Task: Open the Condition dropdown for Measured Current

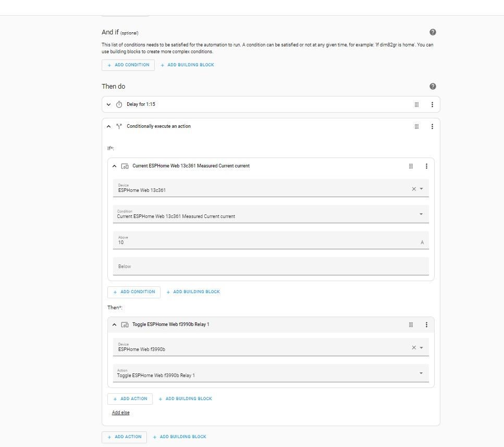Action: coord(271,214)
